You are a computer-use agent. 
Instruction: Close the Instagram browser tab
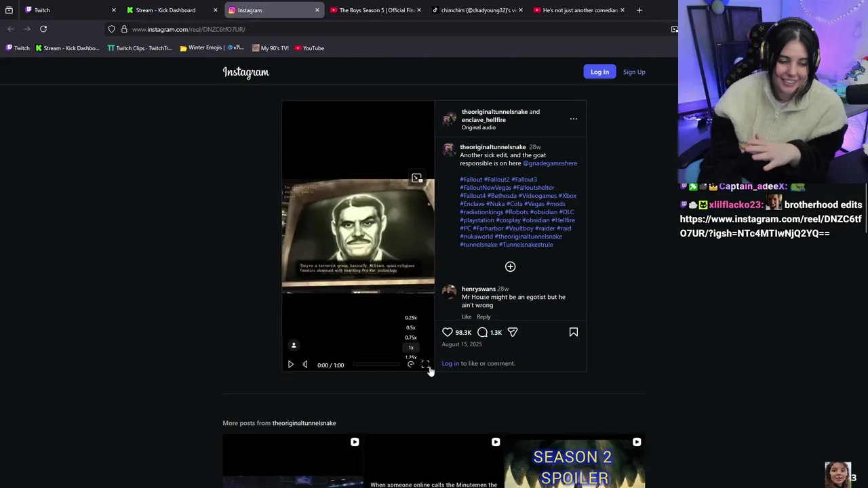(x=317, y=10)
